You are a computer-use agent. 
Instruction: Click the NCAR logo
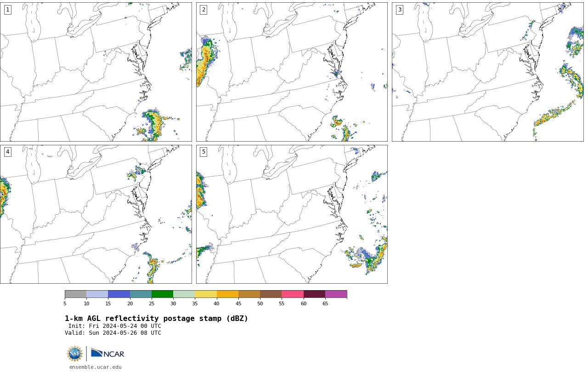pos(107,353)
